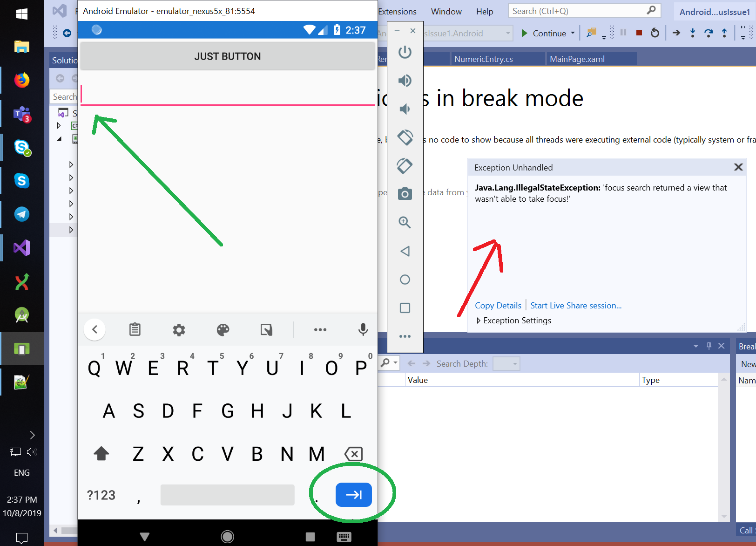Close the Exception Unhandled popup
Viewport: 756px width, 546px height.
[x=738, y=167]
